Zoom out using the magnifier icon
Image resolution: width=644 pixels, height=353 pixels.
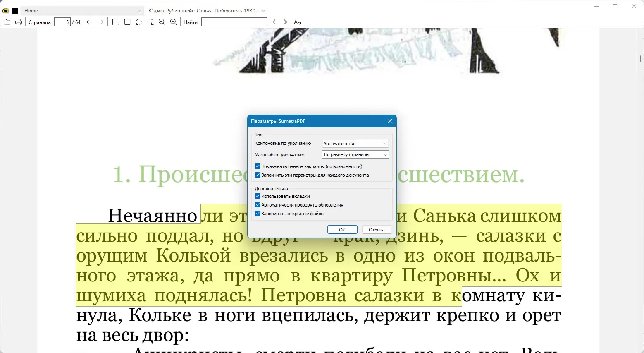(162, 22)
